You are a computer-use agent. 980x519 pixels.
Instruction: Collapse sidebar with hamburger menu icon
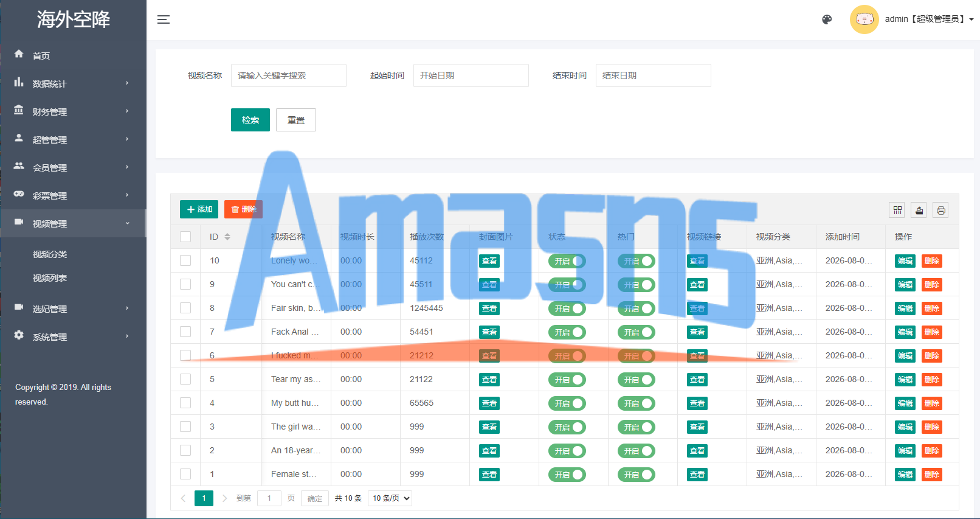[164, 19]
